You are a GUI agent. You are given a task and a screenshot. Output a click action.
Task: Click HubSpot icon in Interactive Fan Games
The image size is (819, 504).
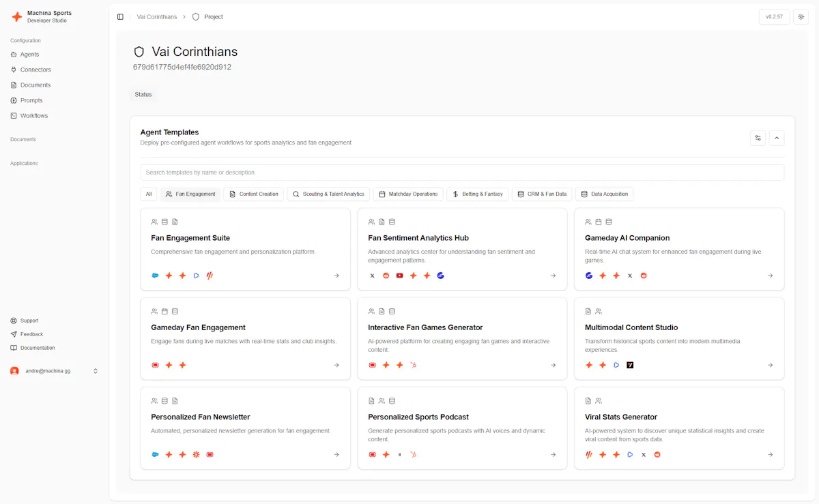[x=414, y=365]
